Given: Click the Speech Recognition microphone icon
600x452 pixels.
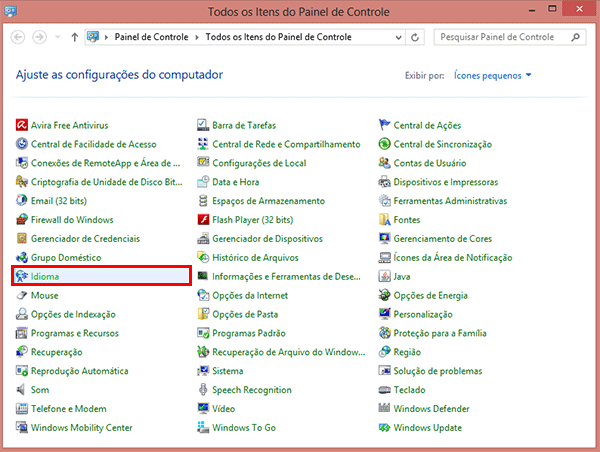Looking at the screenshot, I should tap(203, 390).
